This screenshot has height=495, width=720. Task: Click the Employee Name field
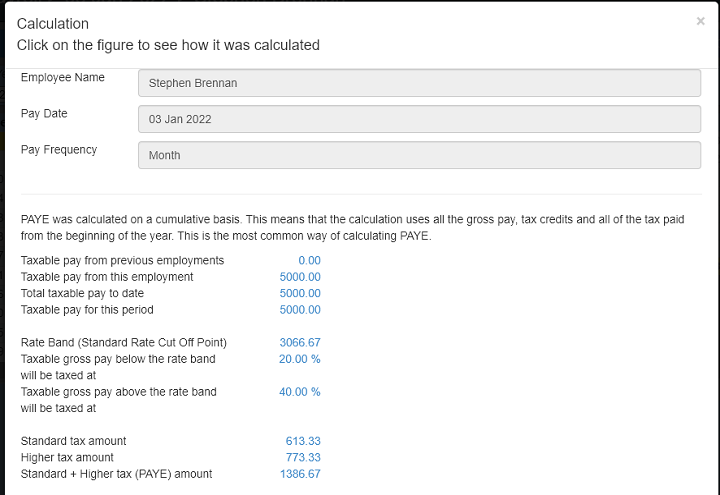coord(419,83)
